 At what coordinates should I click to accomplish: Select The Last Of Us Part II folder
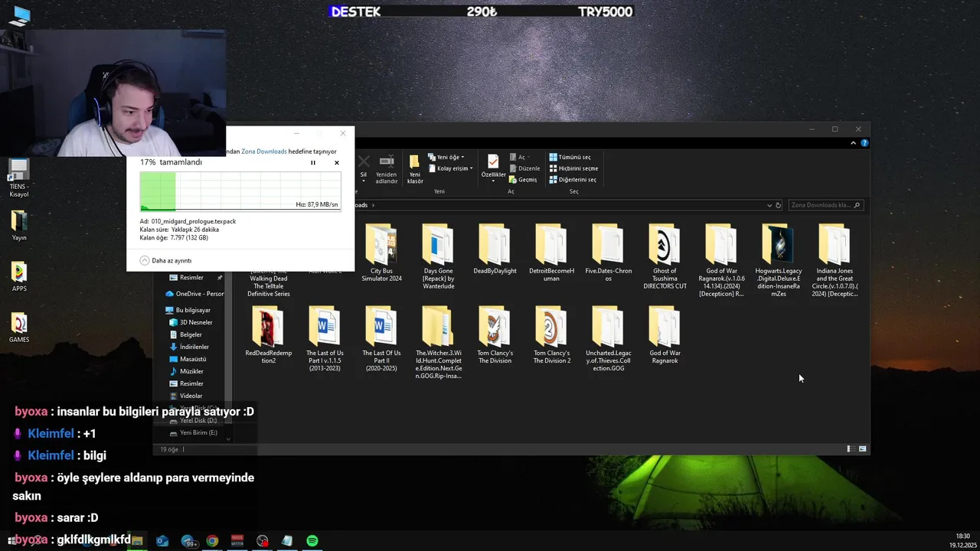point(381,339)
